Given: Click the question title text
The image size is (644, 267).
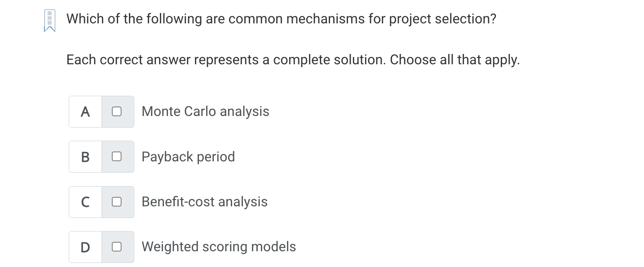Looking at the screenshot, I should click(x=281, y=19).
